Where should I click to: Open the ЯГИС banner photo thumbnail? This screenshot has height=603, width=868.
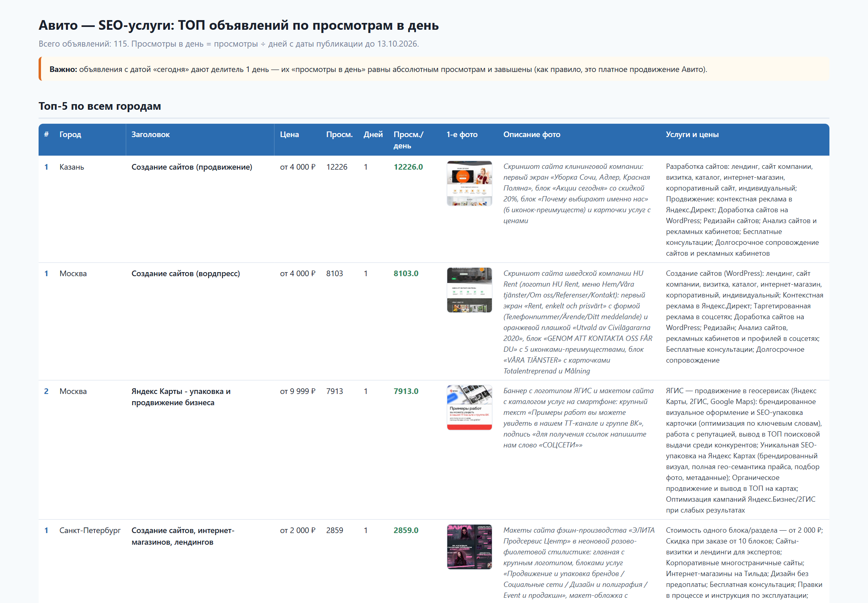point(469,408)
